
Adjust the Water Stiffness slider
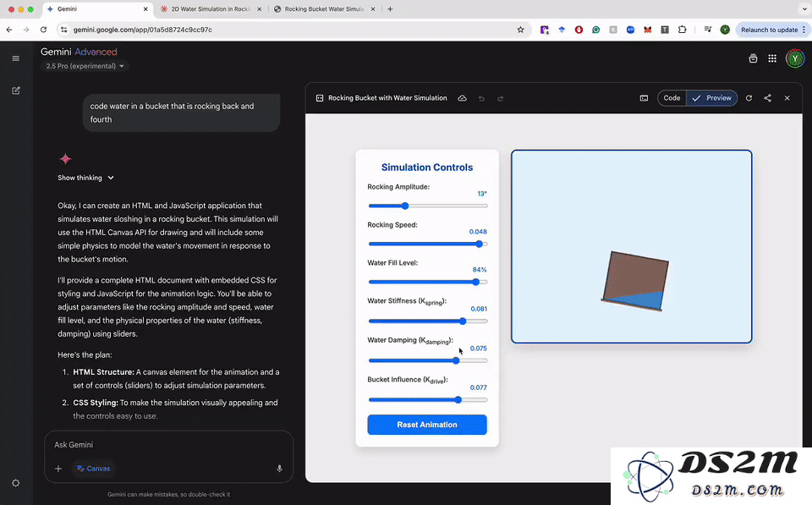tap(428, 321)
